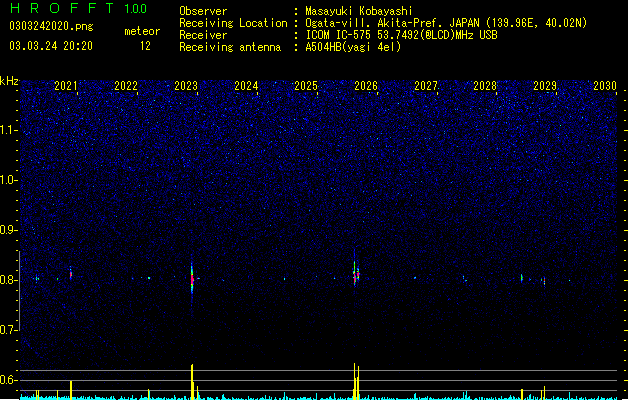Click the meteor count value 12
Screen dimensions: 629x400
pyautogui.click(x=145, y=46)
